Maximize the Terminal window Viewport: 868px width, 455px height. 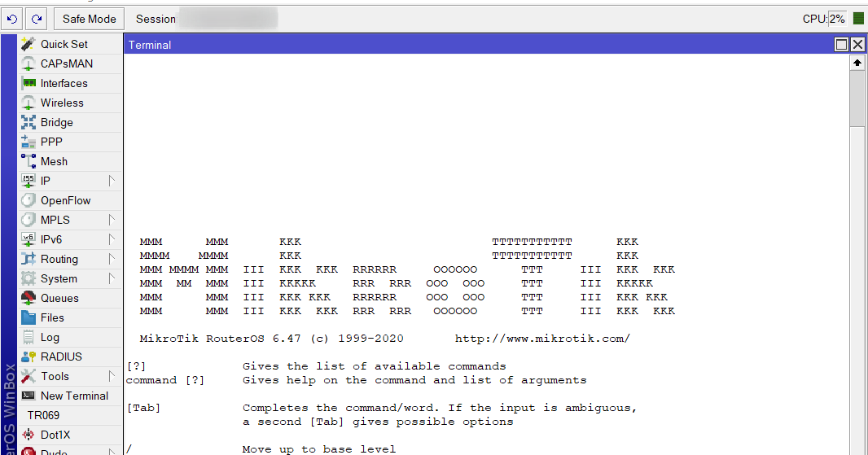pos(841,45)
